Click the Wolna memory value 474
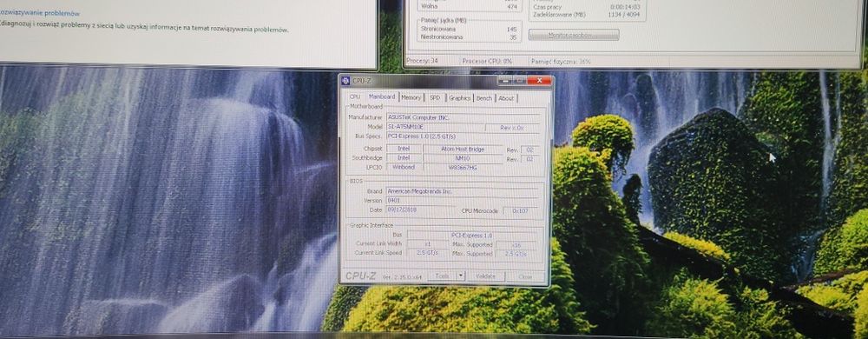868x339 pixels. pos(512,7)
